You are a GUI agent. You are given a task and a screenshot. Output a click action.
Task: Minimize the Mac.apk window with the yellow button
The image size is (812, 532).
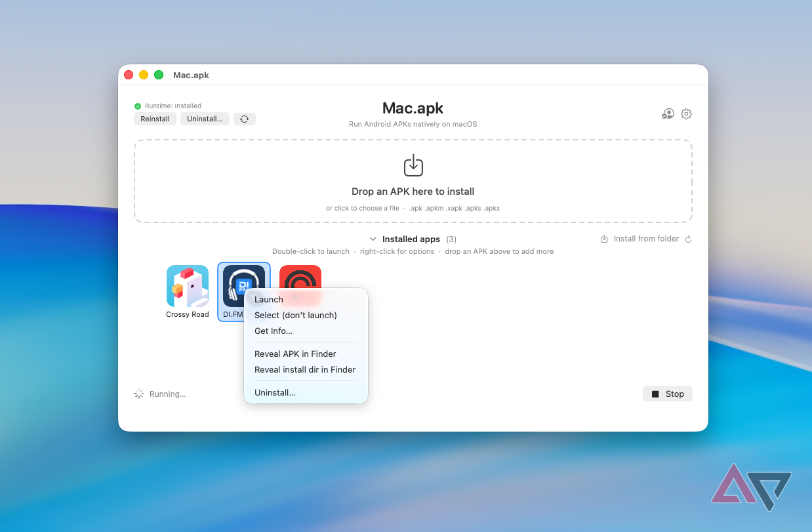tap(144, 75)
